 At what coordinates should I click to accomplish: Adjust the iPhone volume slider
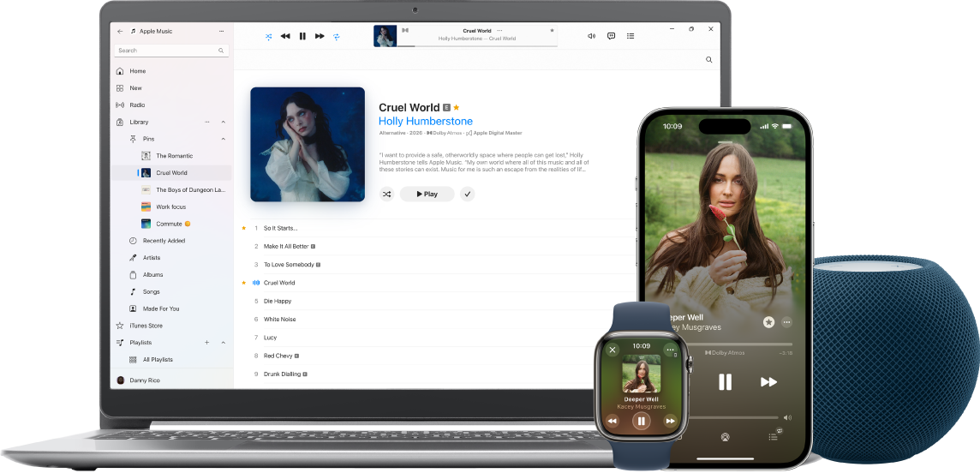coord(734,417)
